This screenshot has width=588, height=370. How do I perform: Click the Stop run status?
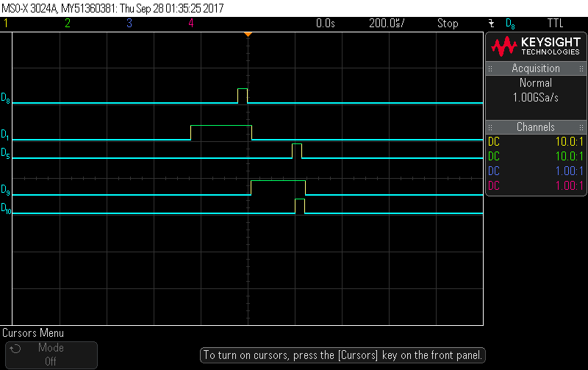(448, 24)
